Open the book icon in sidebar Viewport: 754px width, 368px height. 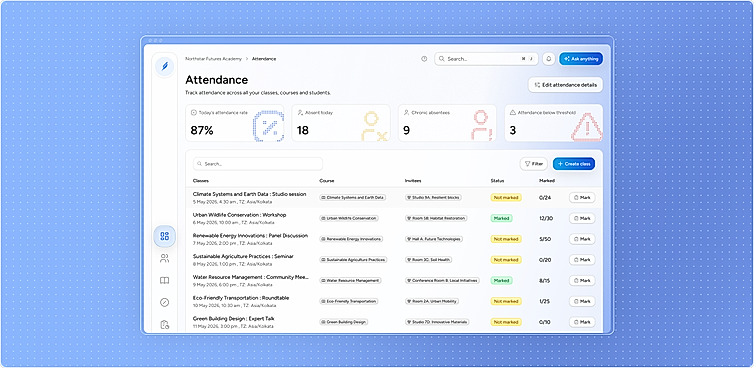coord(164,280)
